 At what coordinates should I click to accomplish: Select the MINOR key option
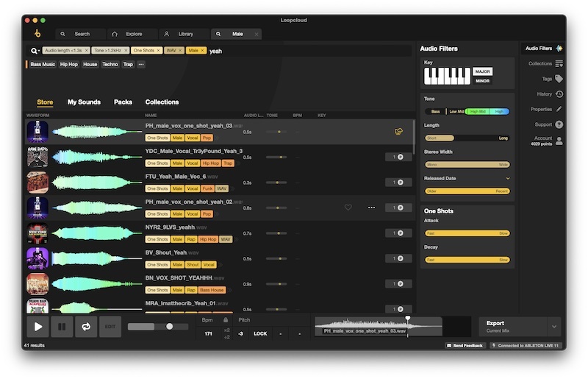tap(482, 80)
